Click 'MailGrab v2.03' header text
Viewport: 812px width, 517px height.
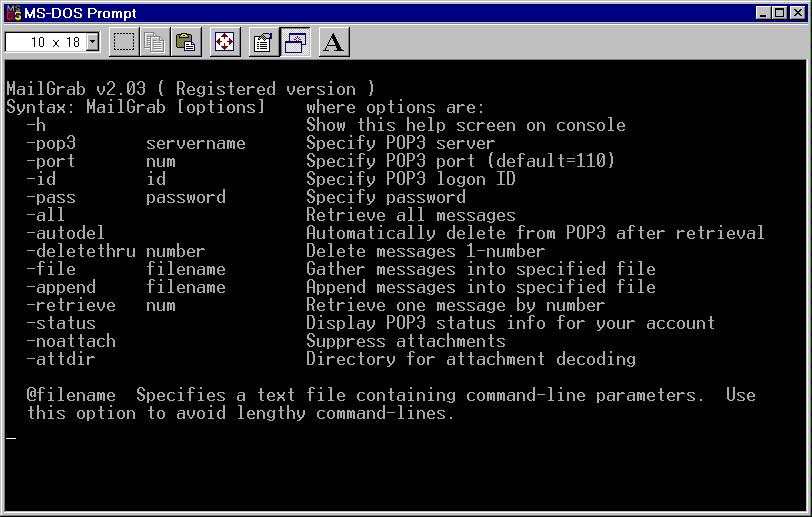coord(76,89)
